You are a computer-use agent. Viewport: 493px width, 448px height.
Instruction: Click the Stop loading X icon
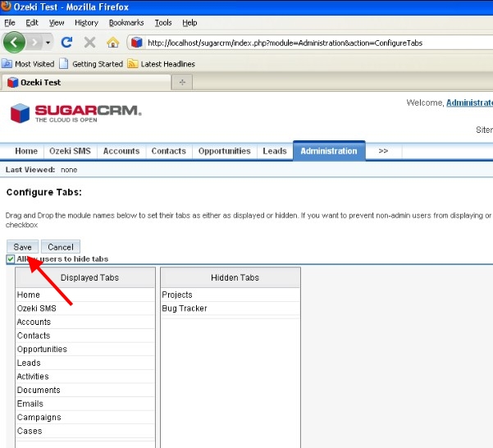[x=90, y=42]
